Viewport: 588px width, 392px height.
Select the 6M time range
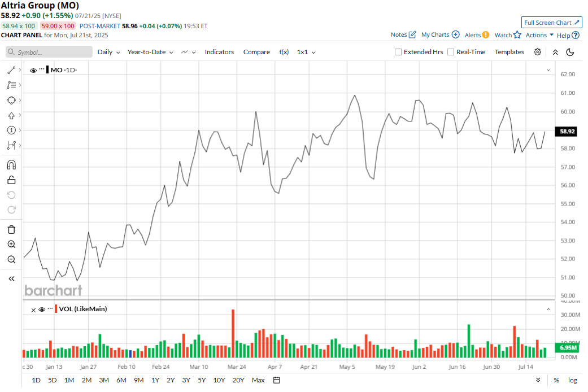click(121, 380)
